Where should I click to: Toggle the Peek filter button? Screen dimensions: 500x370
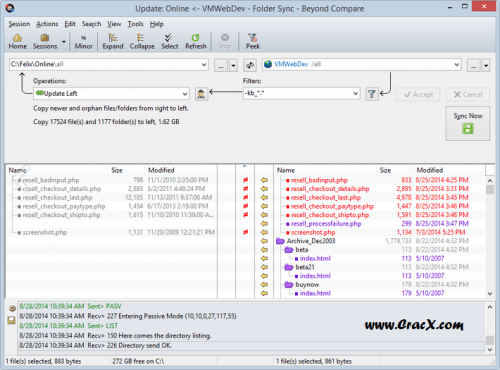[x=253, y=42]
